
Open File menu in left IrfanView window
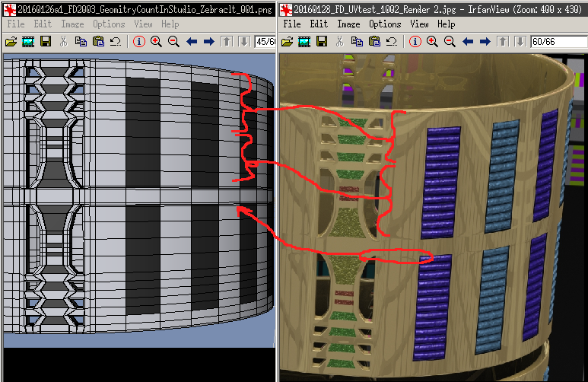[x=16, y=24]
